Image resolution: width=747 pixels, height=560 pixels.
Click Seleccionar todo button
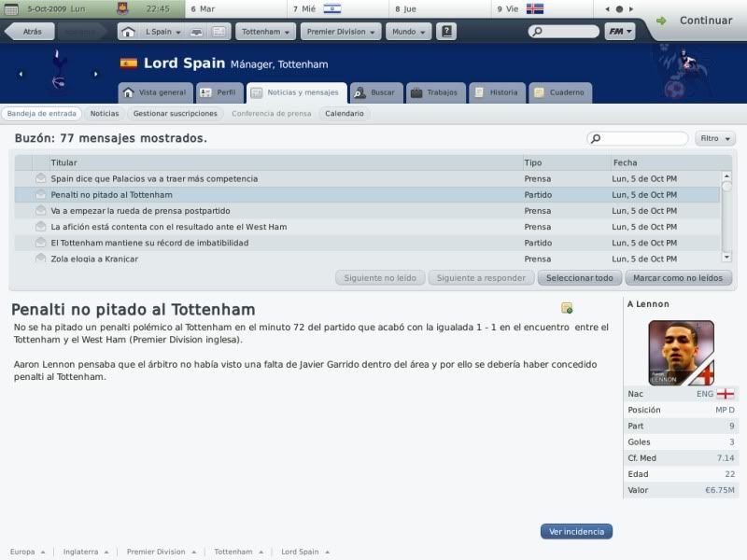point(579,277)
